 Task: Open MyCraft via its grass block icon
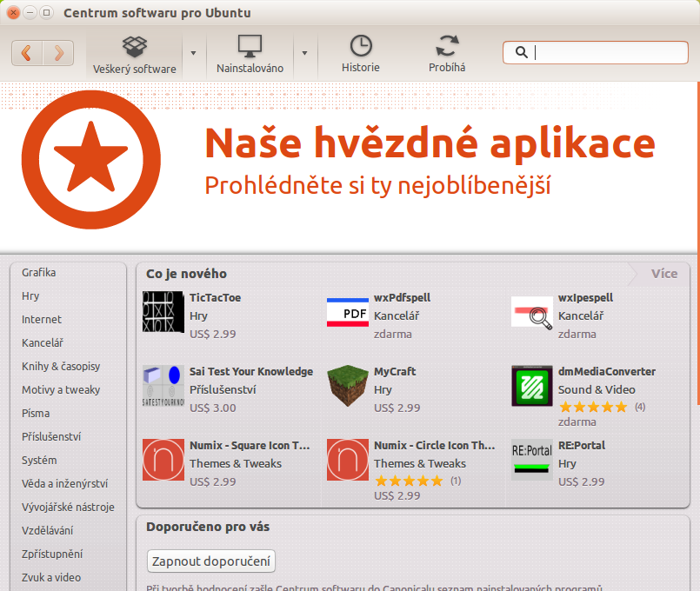[347, 386]
